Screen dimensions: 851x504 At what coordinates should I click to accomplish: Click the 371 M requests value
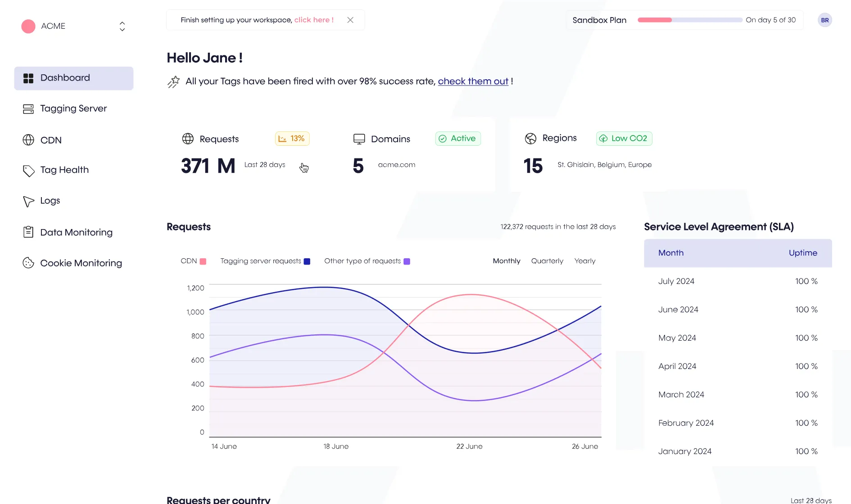[x=208, y=166]
